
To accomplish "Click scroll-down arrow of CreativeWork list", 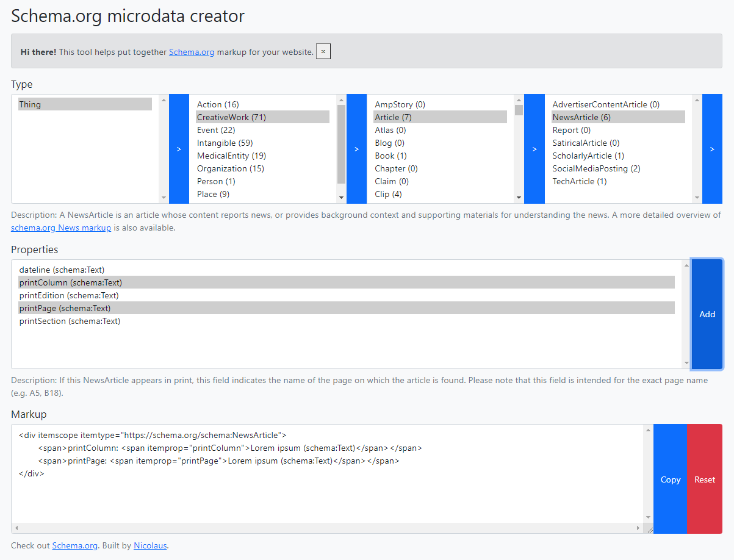I will [341, 198].
